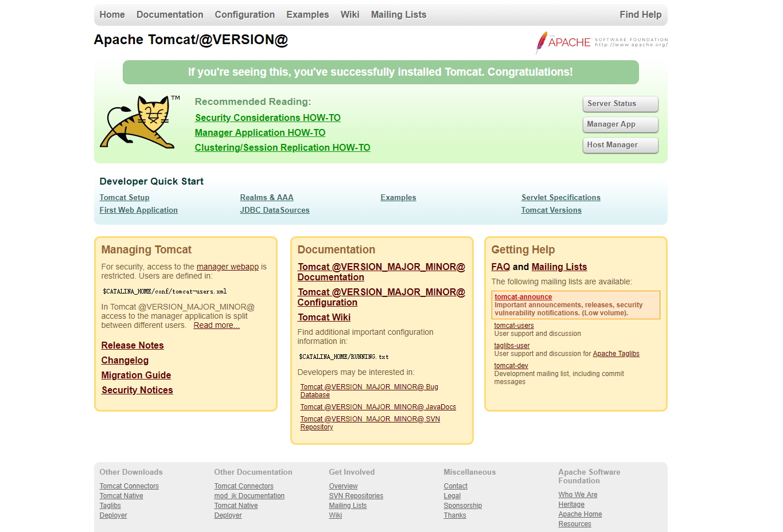783x532 pixels.
Task: Open the Tomcat Bug Database link
Action: point(369,391)
